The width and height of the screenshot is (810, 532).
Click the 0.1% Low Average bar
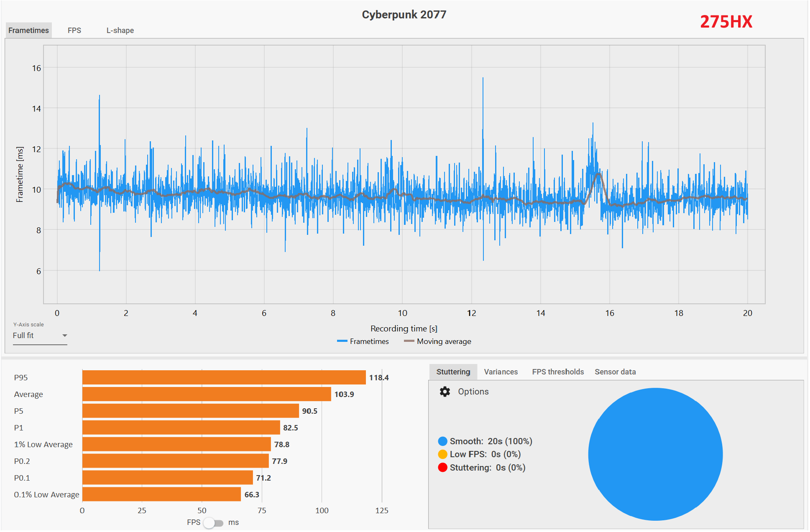click(x=161, y=494)
